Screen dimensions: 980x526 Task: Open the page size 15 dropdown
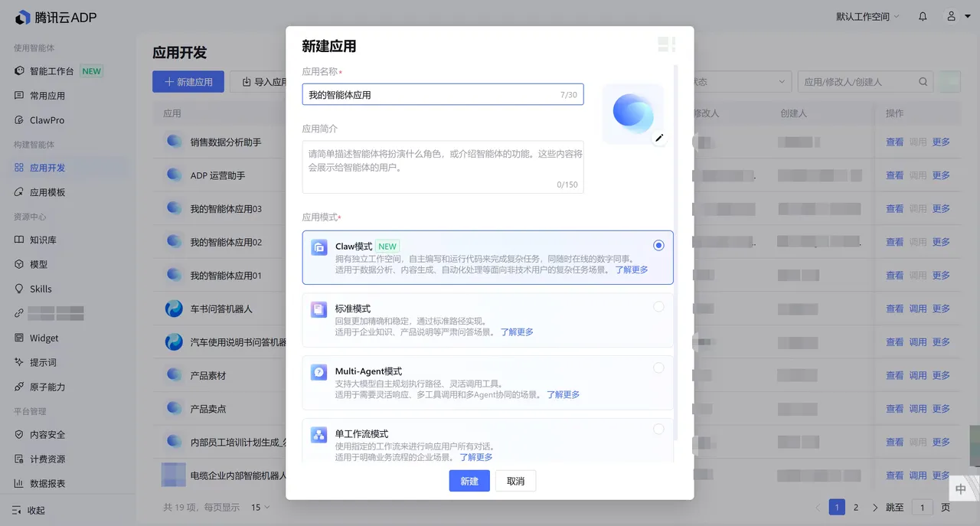pos(260,507)
